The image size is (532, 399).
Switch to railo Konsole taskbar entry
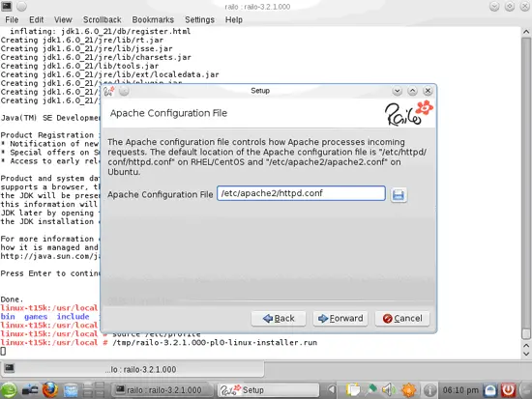(x=163, y=390)
